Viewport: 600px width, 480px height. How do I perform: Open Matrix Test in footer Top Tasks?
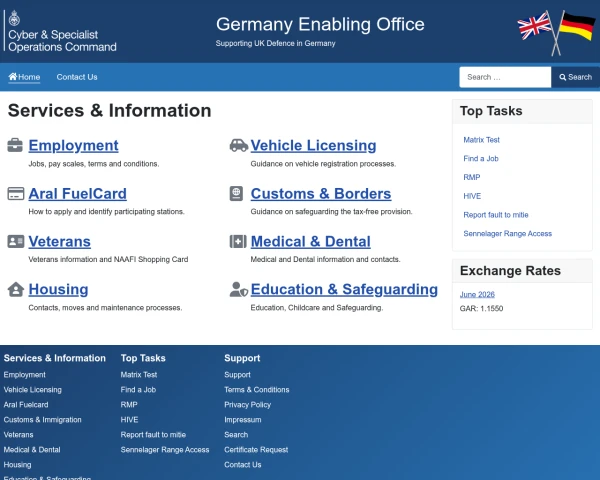(139, 375)
